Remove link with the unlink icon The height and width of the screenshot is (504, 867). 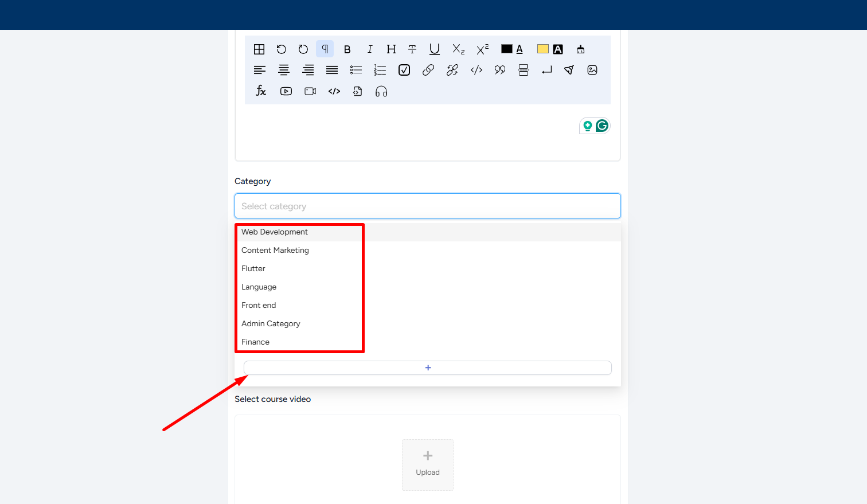tap(452, 70)
